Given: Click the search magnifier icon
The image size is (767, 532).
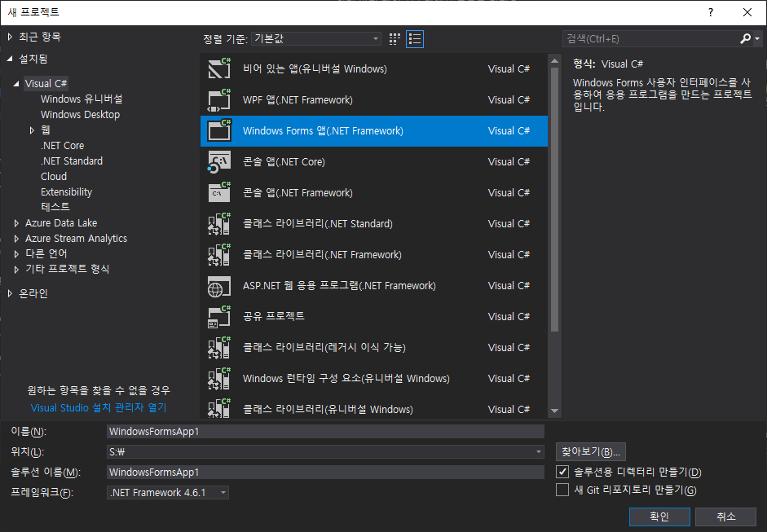Looking at the screenshot, I should [746, 38].
